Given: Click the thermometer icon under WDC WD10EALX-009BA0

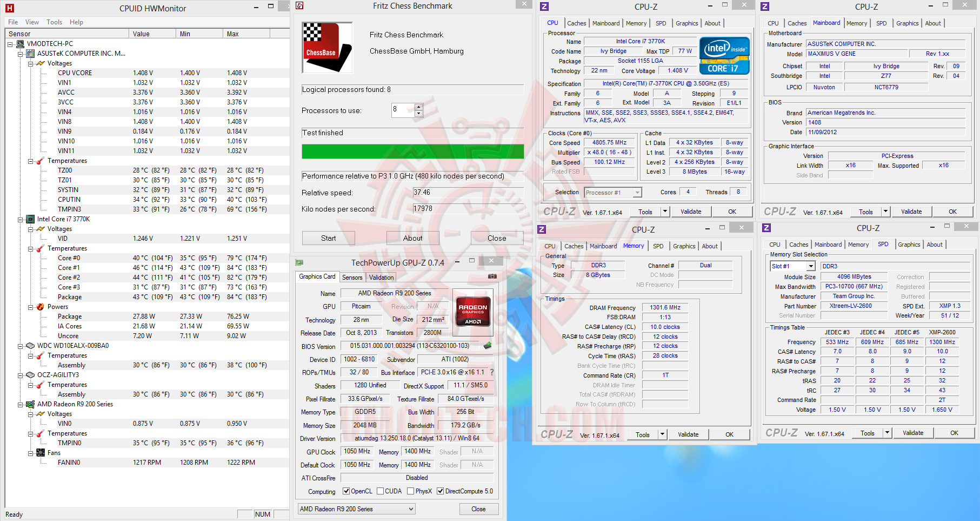Looking at the screenshot, I should click(41, 355).
